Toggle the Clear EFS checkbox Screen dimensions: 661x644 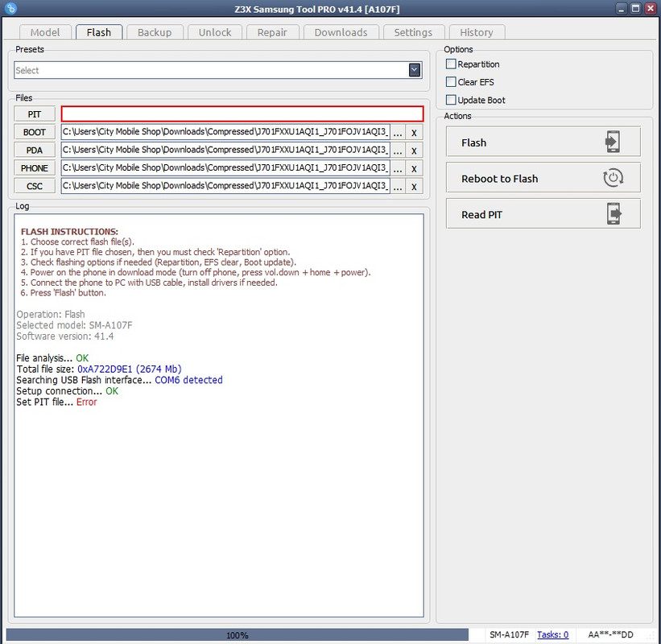pyautogui.click(x=451, y=82)
